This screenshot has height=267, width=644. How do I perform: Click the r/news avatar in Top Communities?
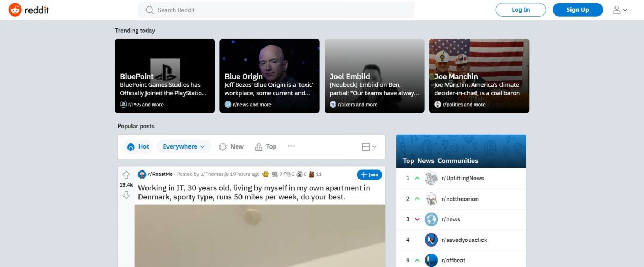coord(431,219)
